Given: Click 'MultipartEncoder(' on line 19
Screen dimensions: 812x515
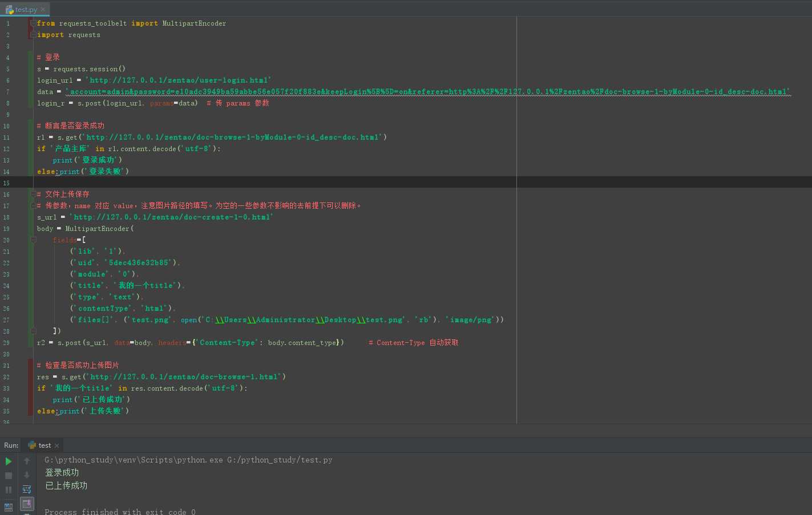Looking at the screenshot, I should 99,229.
